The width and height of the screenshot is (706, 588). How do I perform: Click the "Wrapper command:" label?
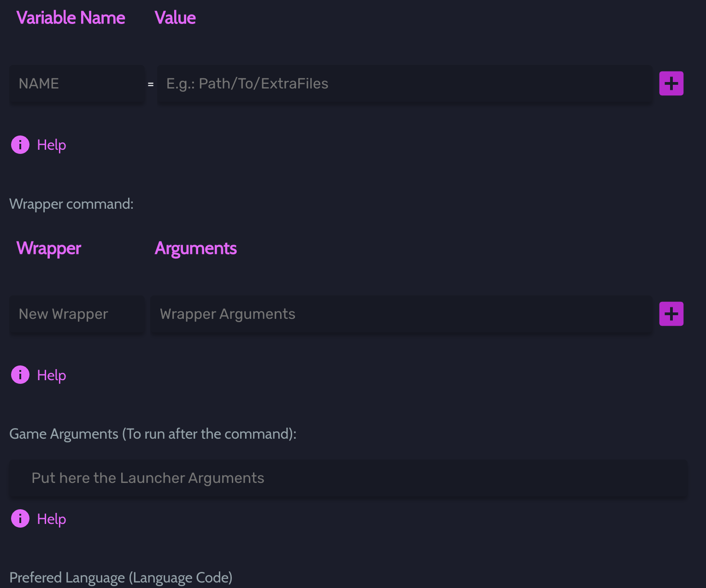71,204
